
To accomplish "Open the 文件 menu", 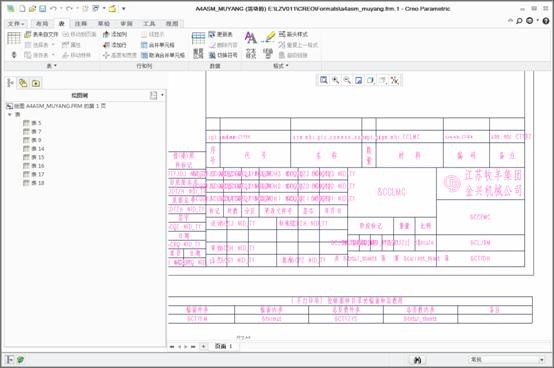I will pyautogui.click(x=16, y=24).
